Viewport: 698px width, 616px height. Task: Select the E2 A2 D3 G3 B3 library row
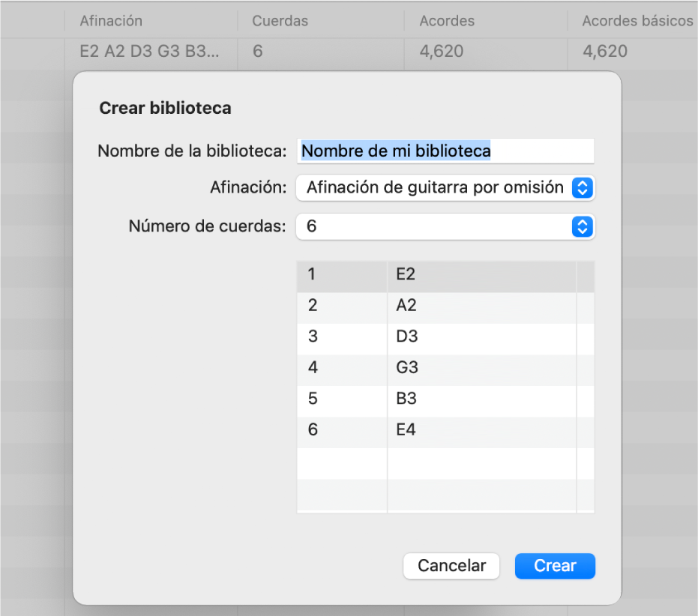[x=150, y=52]
